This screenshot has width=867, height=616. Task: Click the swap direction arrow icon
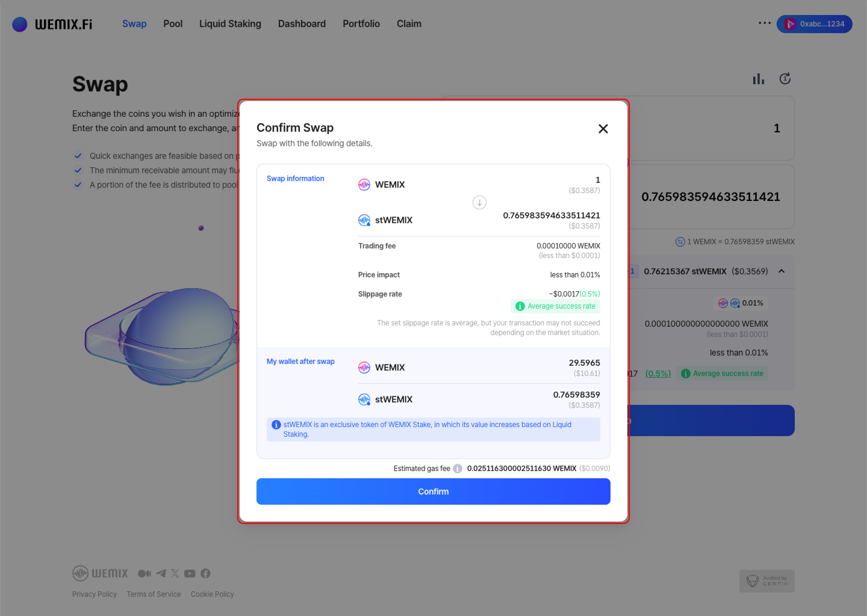[x=479, y=202]
